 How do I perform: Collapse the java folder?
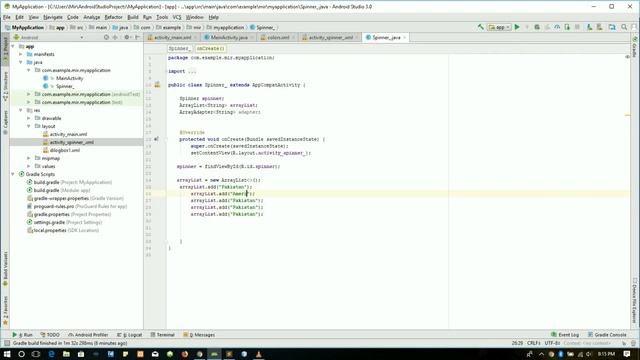tap(21, 62)
